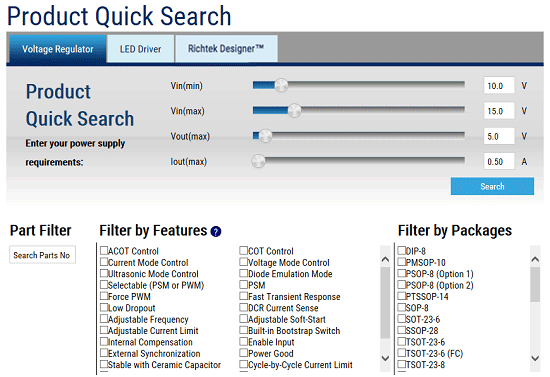550x377 pixels.
Task: Select the SOP-8 package checkbox
Action: 402,307
